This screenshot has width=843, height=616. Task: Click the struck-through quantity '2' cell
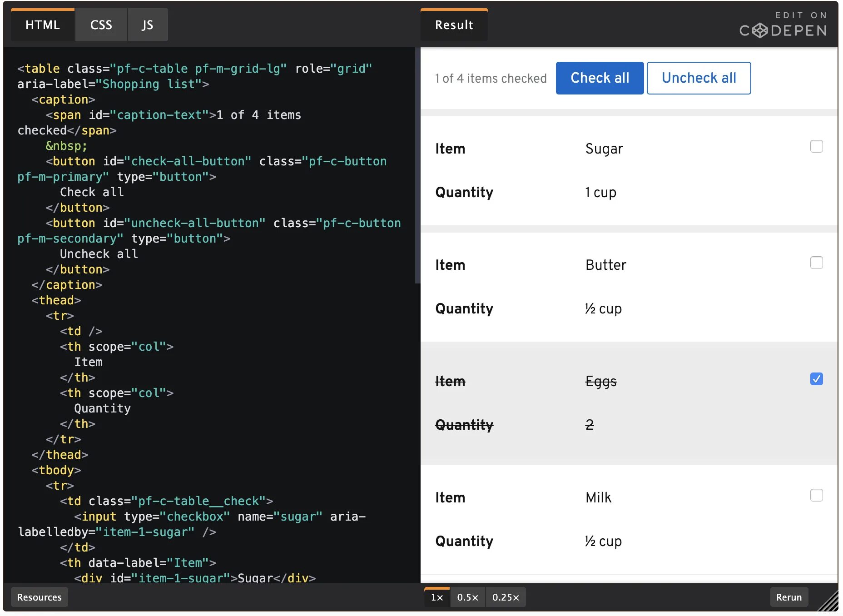(x=590, y=425)
